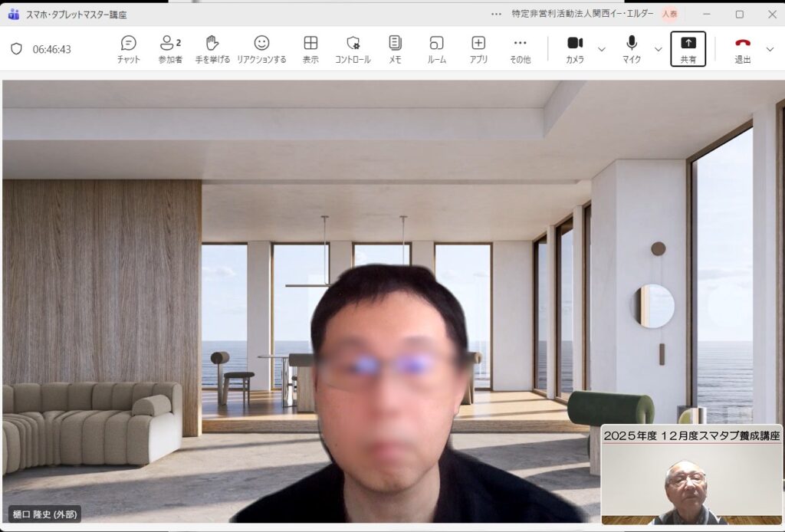Raise hand with 手を挙げる icon
This screenshot has height=532, width=785.
tap(212, 49)
